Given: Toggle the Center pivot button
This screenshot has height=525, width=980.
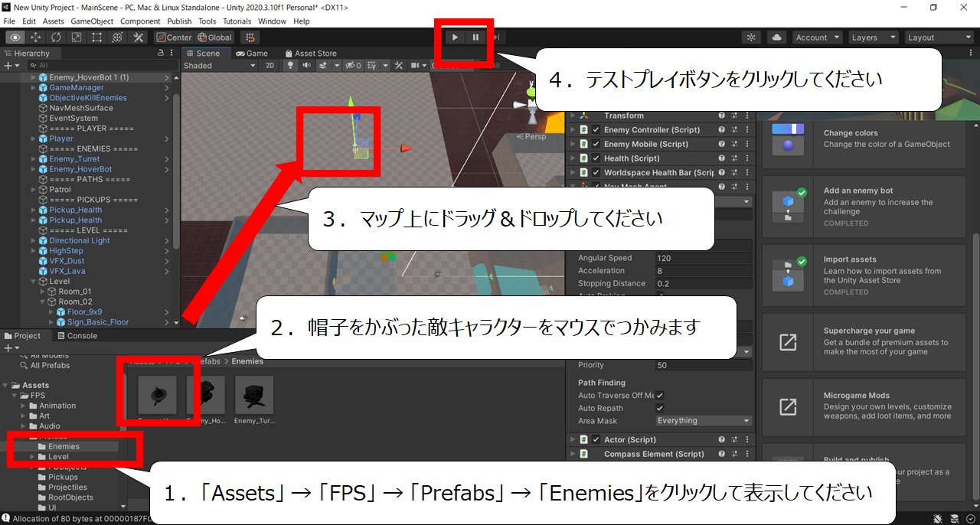Looking at the screenshot, I should click(x=174, y=37).
